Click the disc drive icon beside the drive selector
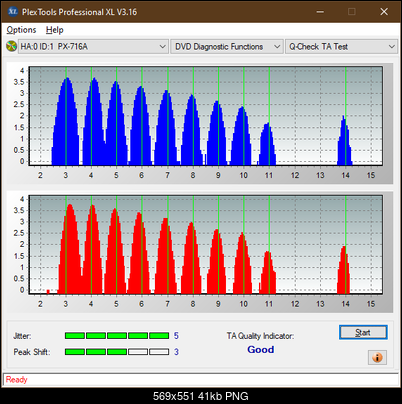The image size is (402, 404). click(11, 46)
